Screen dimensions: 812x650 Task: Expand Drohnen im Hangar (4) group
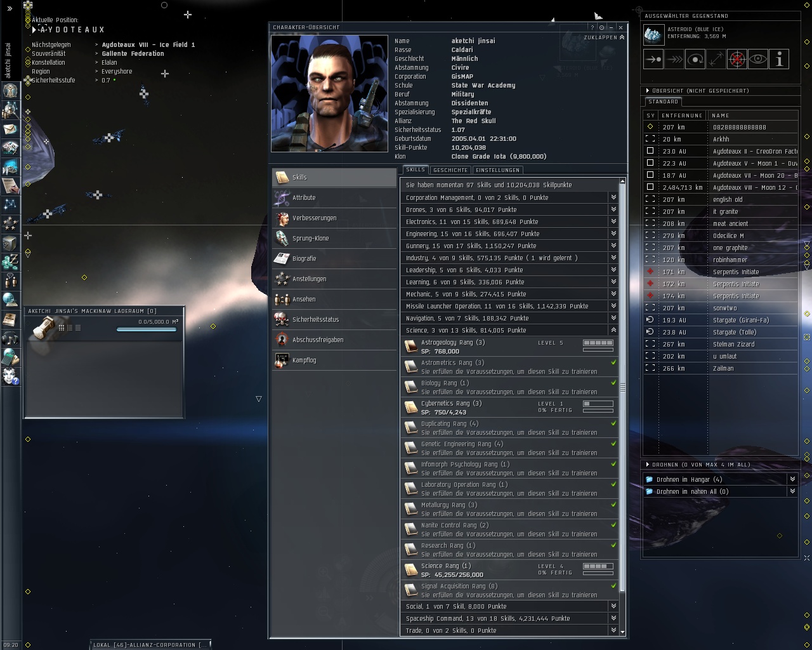coord(792,479)
